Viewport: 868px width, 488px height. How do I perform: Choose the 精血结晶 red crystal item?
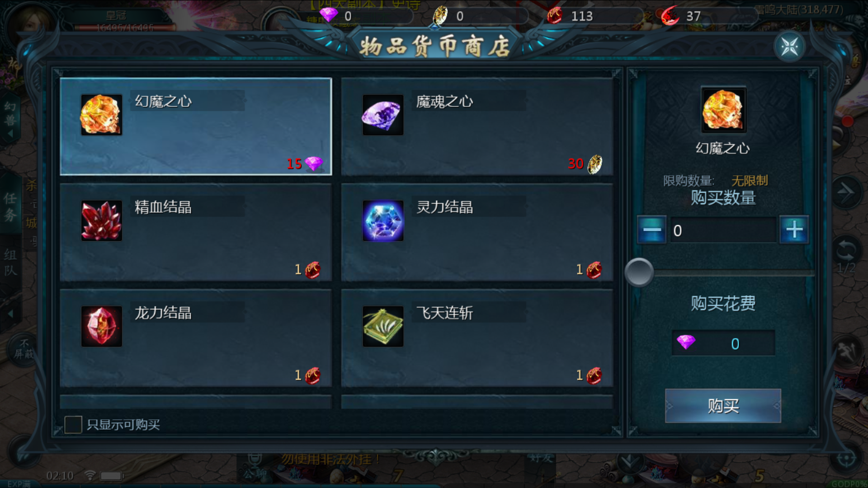pos(196,232)
